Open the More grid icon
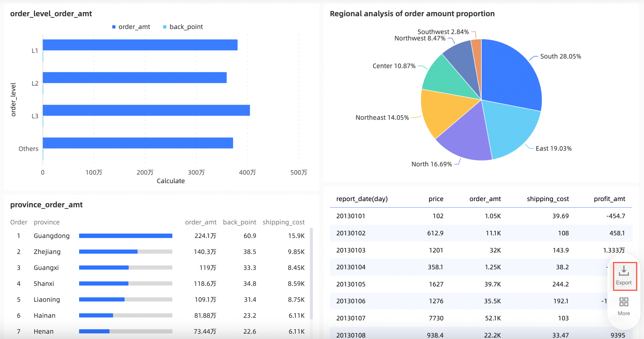Screen dimensions: 644x339 coord(624,302)
